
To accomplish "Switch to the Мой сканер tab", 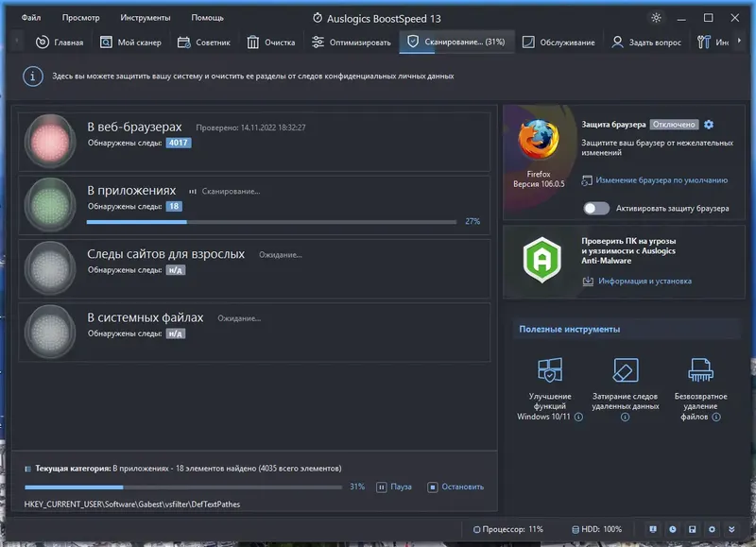I will 130,43.
